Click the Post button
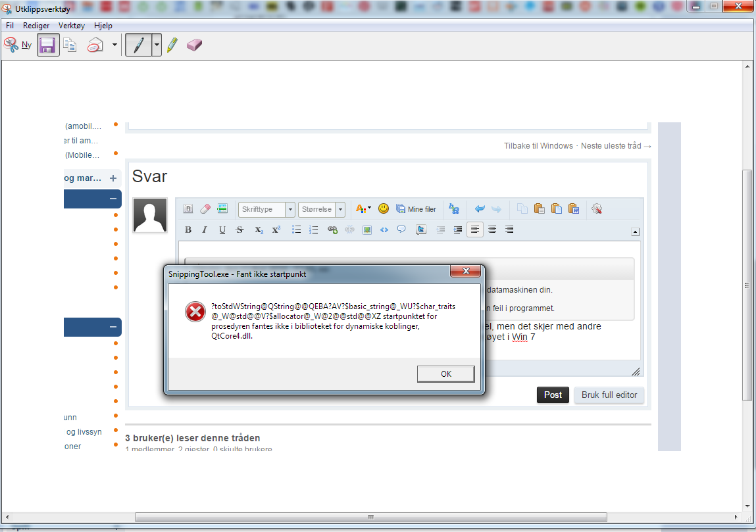Screen dimensions: 756x532 point(553,395)
